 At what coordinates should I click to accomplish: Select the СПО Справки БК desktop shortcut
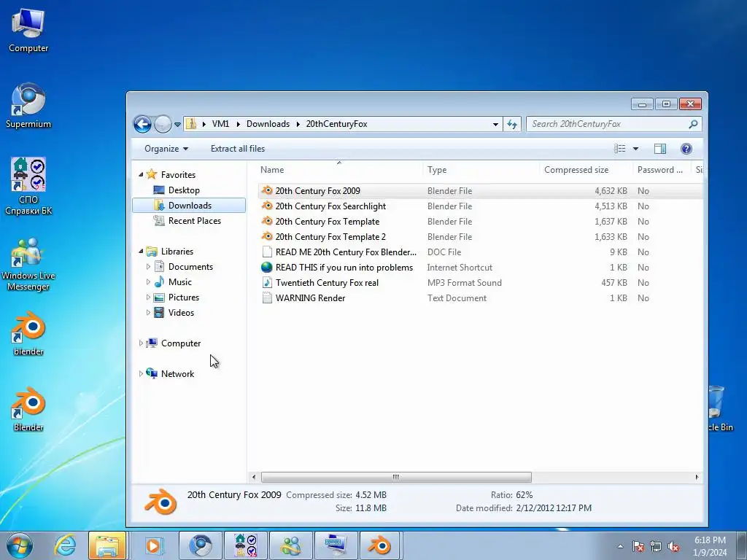point(28,186)
